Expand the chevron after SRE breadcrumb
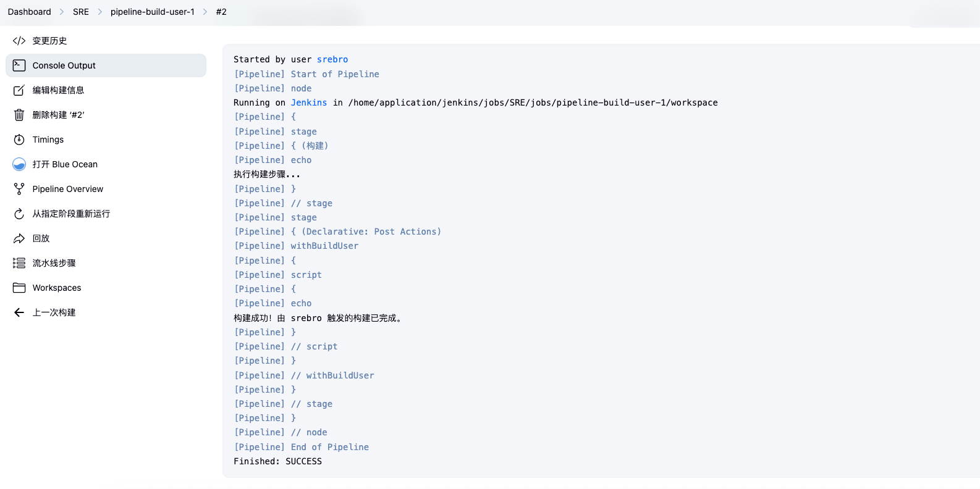Image resolution: width=980 pixels, height=489 pixels. [99, 12]
